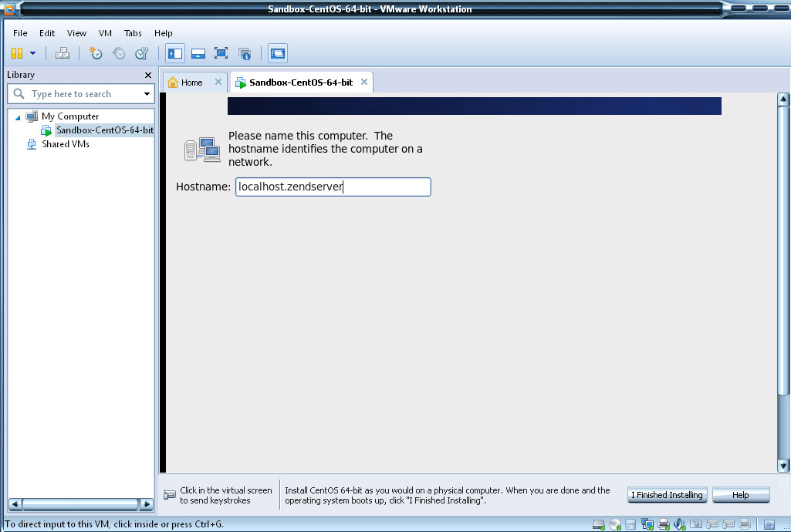The width and height of the screenshot is (791, 532).
Task: Click the camera device status icon
Action: pos(695,524)
